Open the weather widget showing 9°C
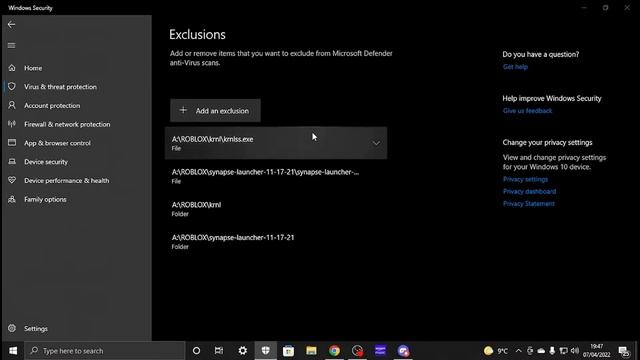 click(496, 351)
